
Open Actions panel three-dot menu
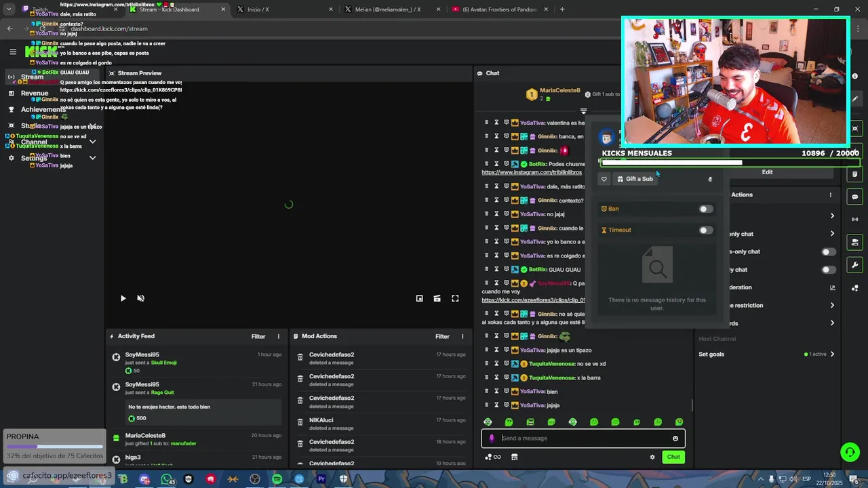click(830, 195)
